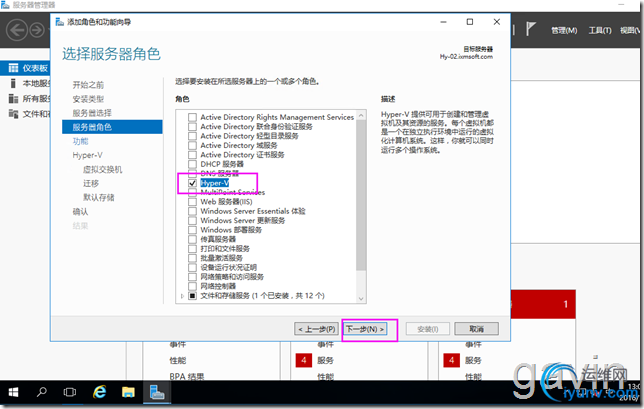
Task: Click the wizard title bar icon
Action: [x=60, y=22]
